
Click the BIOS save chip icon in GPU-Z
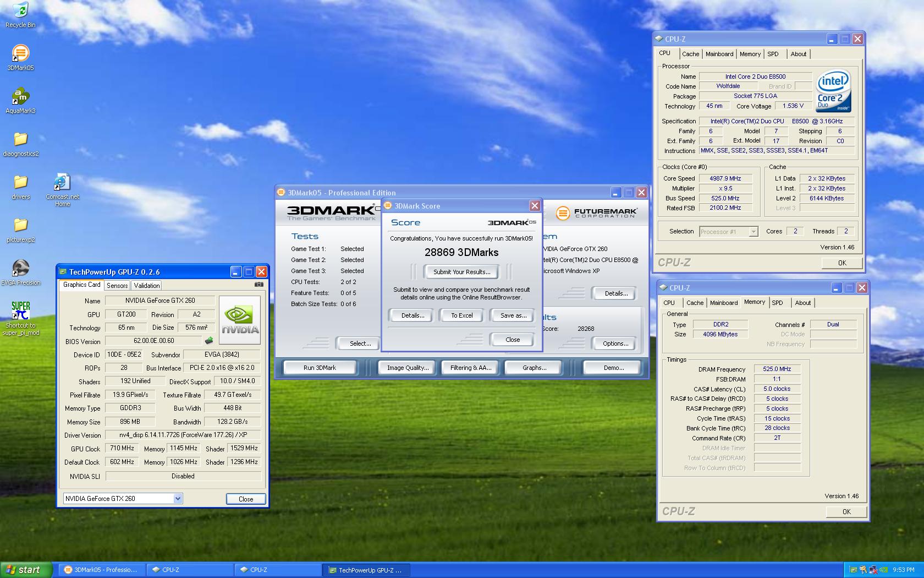click(x=208, y=341)
